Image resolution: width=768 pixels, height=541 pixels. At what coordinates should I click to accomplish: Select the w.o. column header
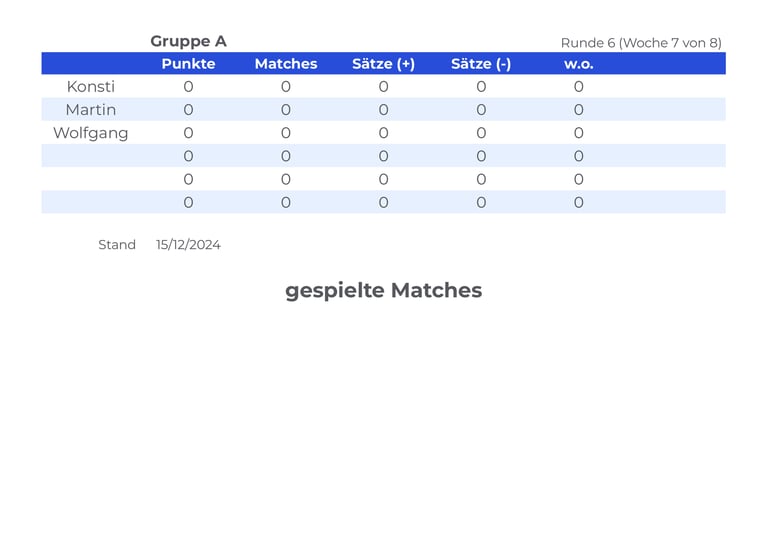coord(578,64)
